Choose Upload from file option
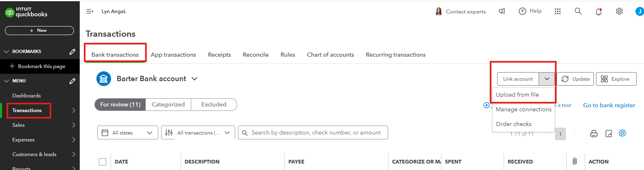 pos(517,95)
